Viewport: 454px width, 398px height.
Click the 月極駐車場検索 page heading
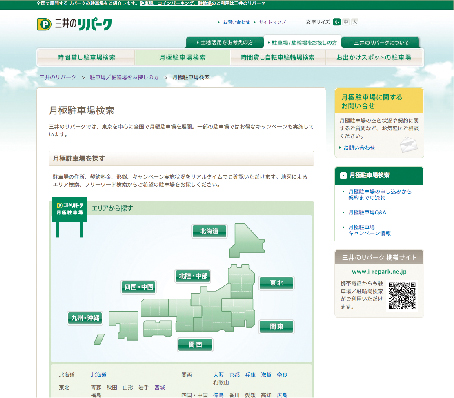point(82,110)
